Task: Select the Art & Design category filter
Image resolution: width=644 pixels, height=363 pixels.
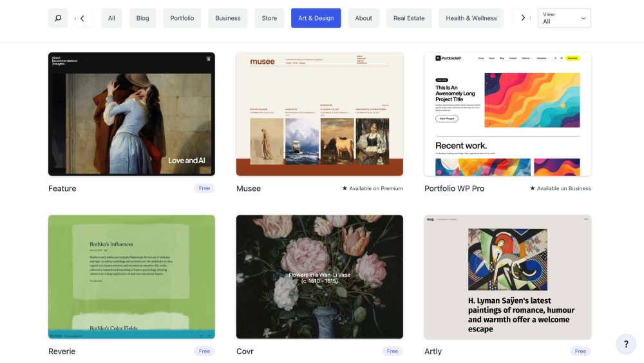Action: tap(316, 18)
